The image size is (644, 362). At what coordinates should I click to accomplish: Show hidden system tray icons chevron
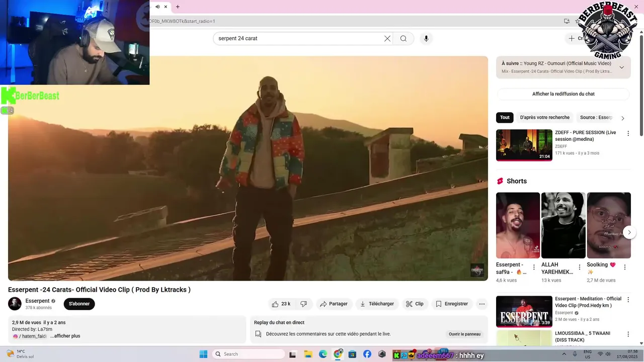tap(564, 354)
